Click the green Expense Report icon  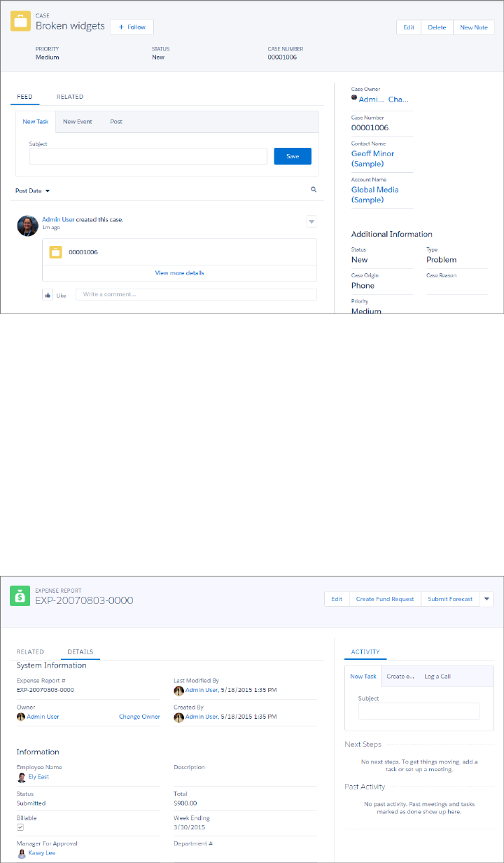click(20, 596)
